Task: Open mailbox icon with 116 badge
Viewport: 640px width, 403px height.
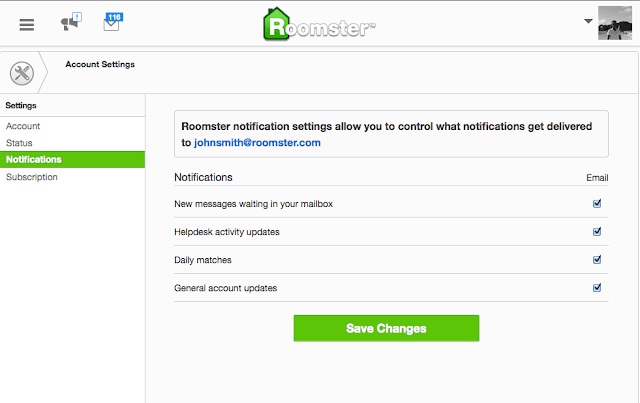Action: 113,22
